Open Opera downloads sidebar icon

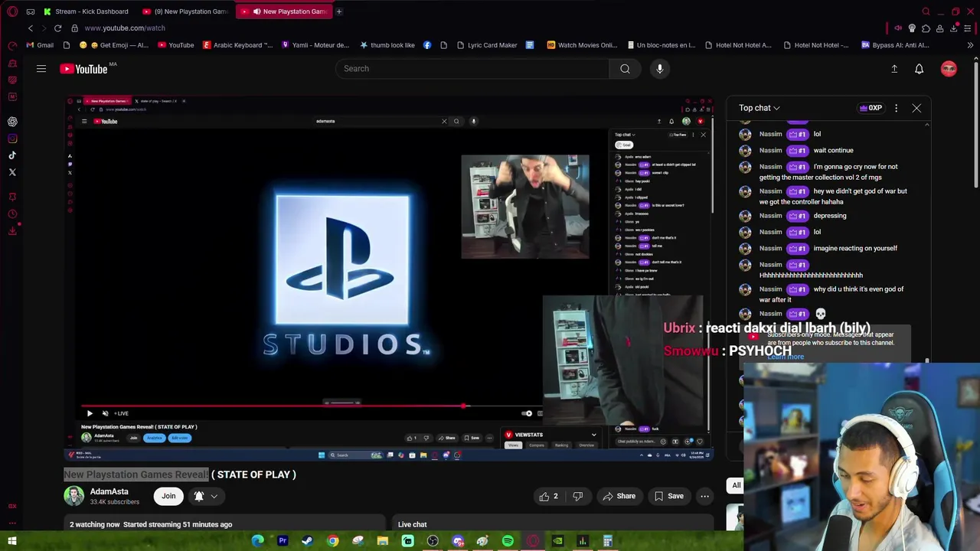[x=12, y=230]
